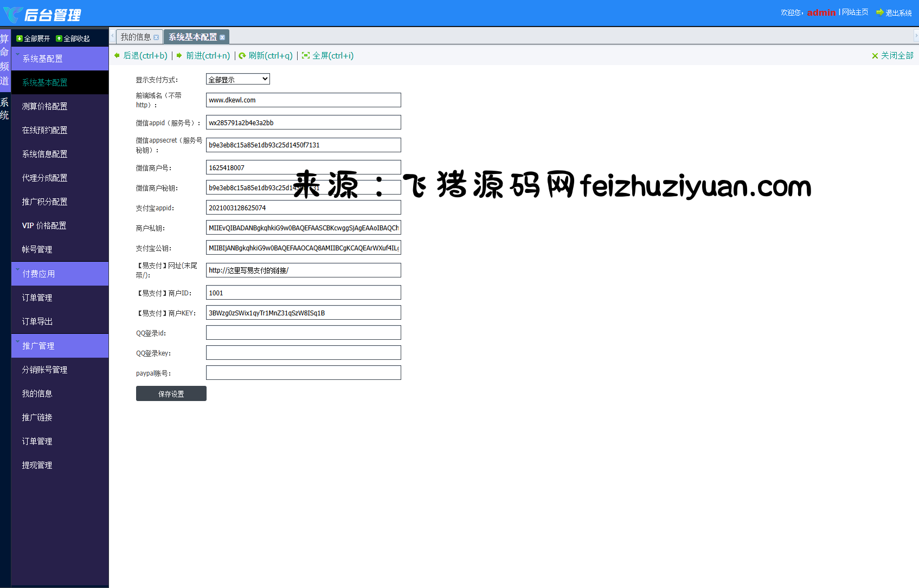The height and width of the screenshot is (588, 919).
Task: Switch to the 我的信息 tab
Action: [136, 37]
